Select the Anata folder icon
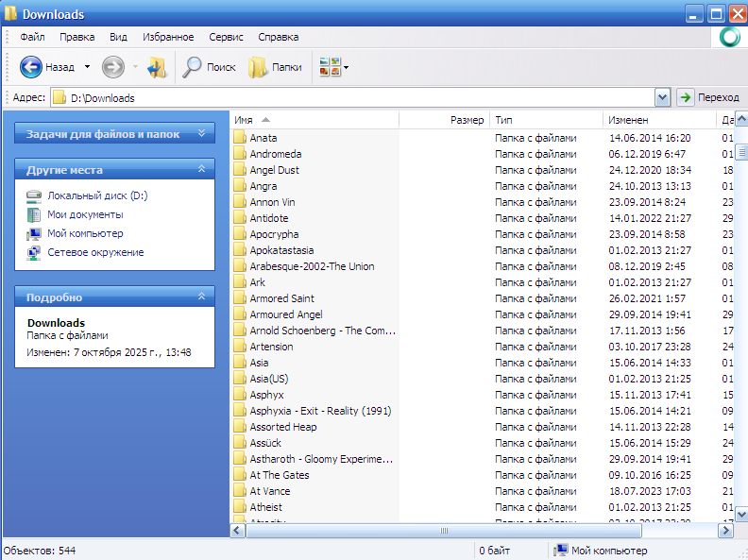 coord(240,138)
